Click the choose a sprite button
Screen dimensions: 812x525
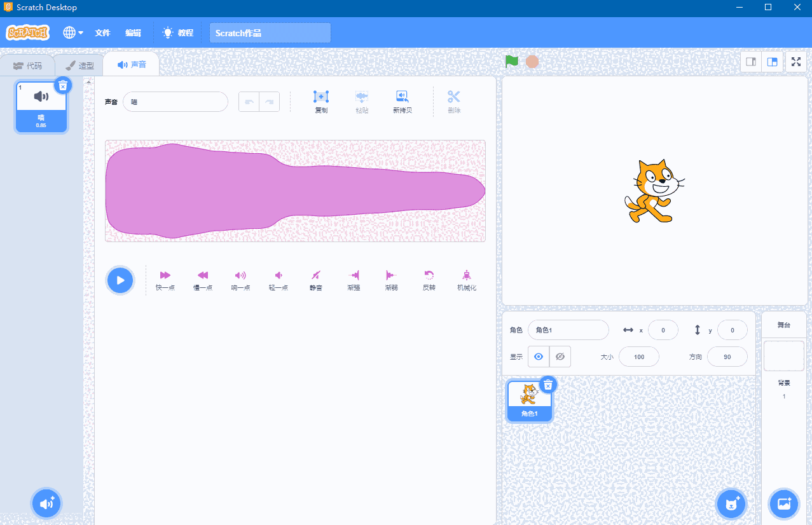[x=731, y=504]
